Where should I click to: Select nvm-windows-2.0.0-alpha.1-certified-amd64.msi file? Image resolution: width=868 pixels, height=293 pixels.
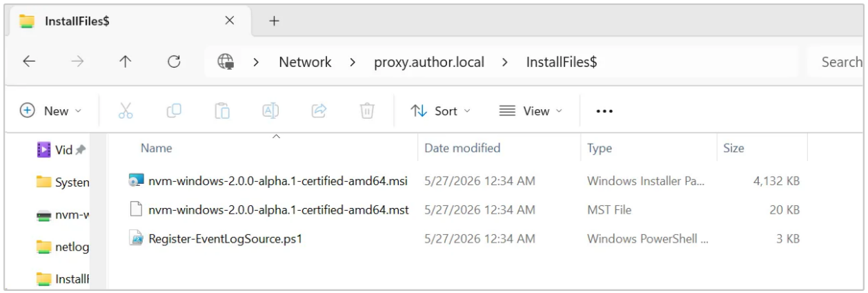(277, 181)
